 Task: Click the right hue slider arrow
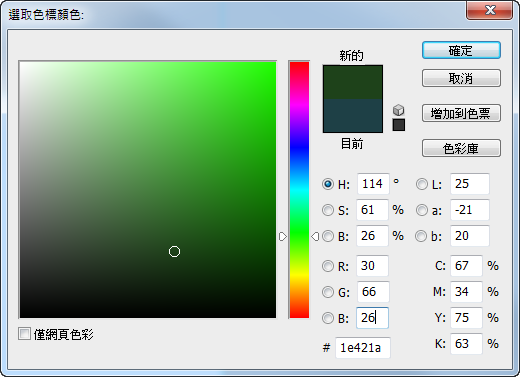coord(315,236)
